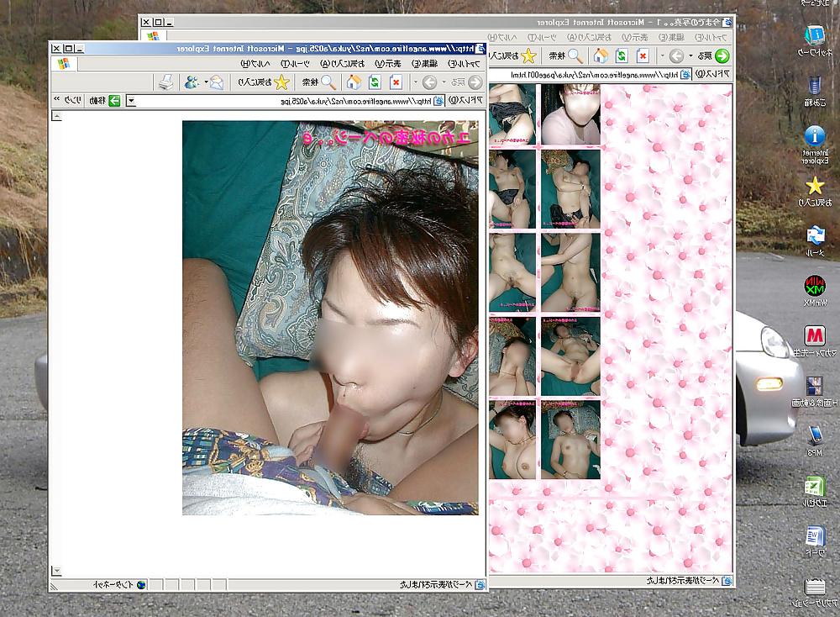
Task: Click the Refresh icon in the rear browser window
Action: point(622,55)
